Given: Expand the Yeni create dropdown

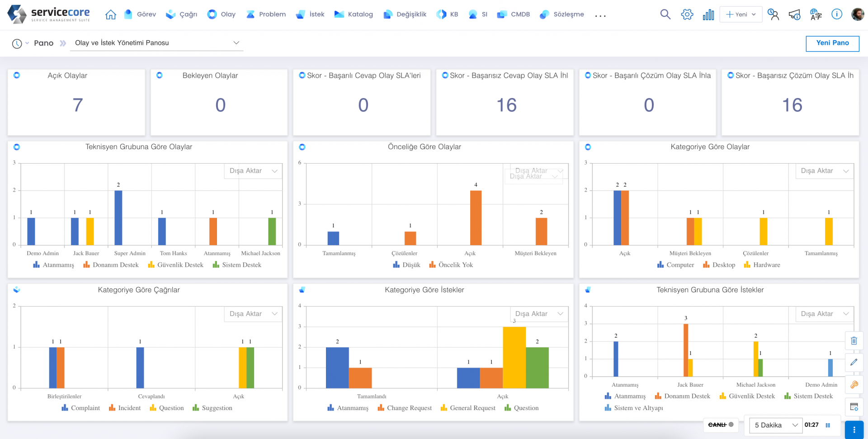Looking at the screenshot, I should [741, 14].
